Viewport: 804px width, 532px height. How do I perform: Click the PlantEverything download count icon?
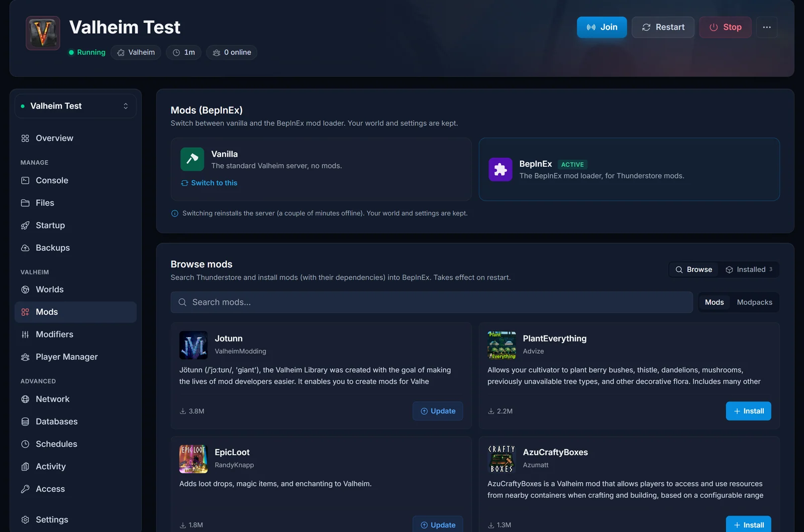(x=491, y=411)
